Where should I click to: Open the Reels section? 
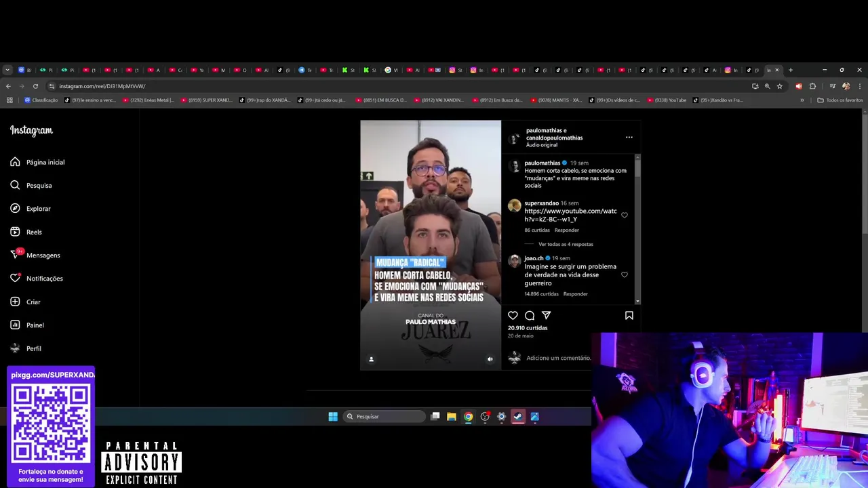tap(26, 232)
